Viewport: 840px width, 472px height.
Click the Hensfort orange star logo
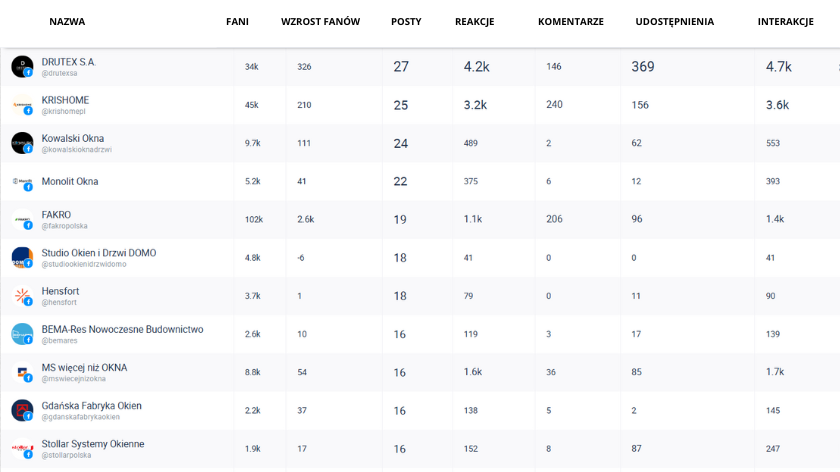coord(22,296)
